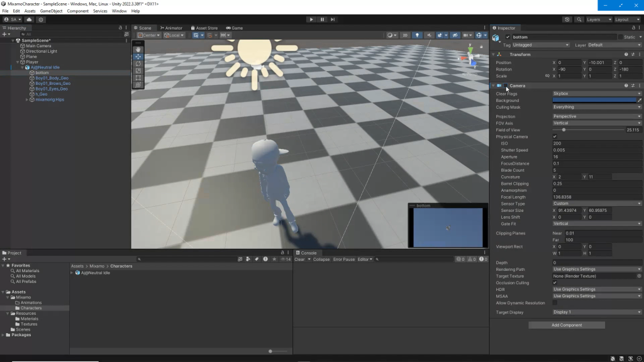The height and width of the screenshot is (362, 644).
Task: Open the Culling Mask dropdown
Action: pyautogui.click(x=596, y=107)
